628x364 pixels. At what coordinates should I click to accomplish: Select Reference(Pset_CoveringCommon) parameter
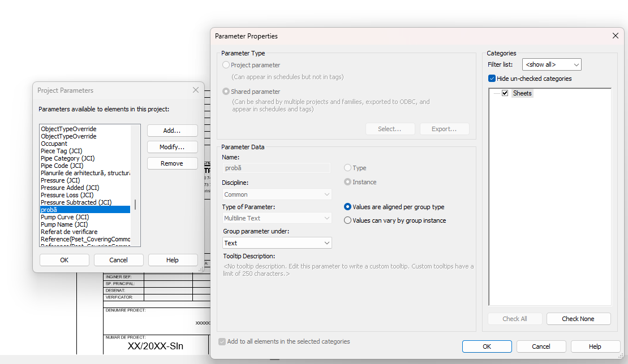85,239
